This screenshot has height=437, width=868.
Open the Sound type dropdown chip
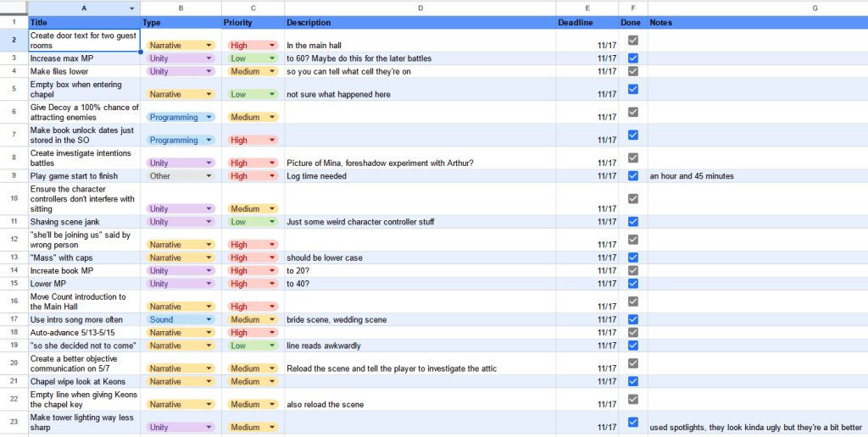tap(209, 320)
